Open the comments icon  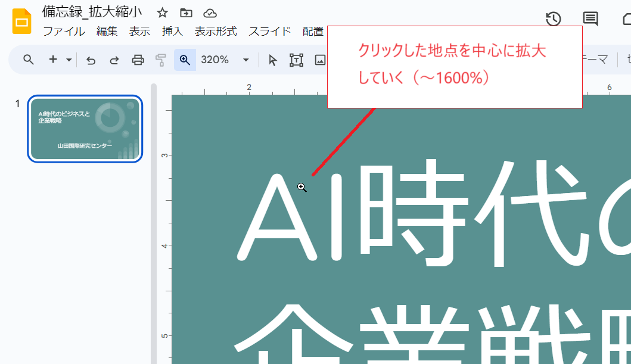pos(590,19)
